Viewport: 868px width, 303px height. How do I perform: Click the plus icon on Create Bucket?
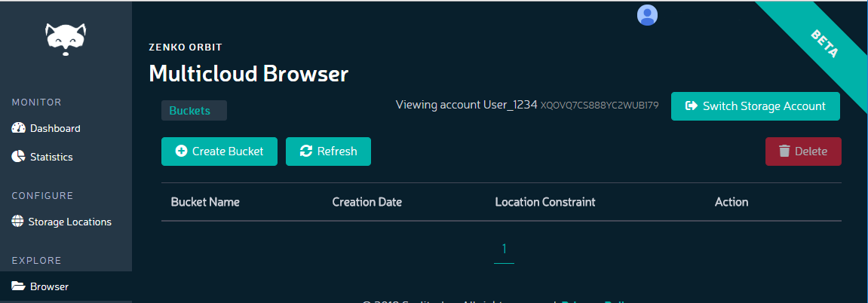click(181, 151)
